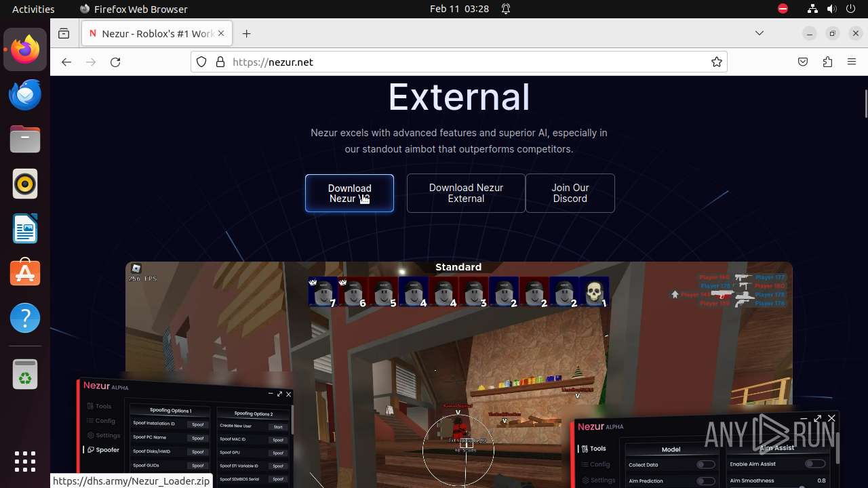Click Download Nezur External button

coord(466,193)
